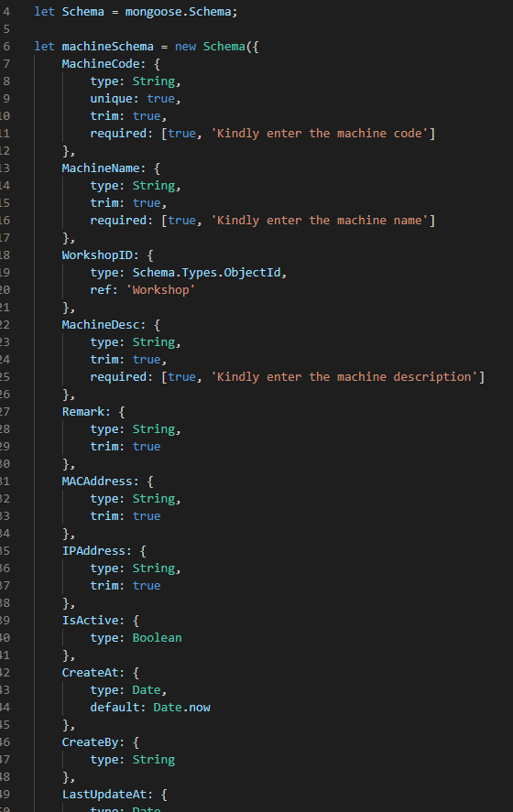
Task: Select the MachineCode property key
Action: (101, 64)
